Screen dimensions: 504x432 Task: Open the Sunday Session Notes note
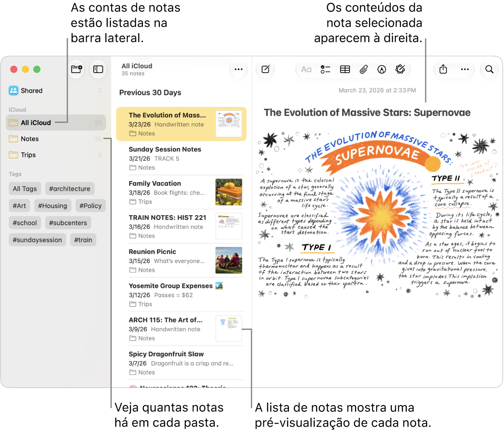[181, 158]
